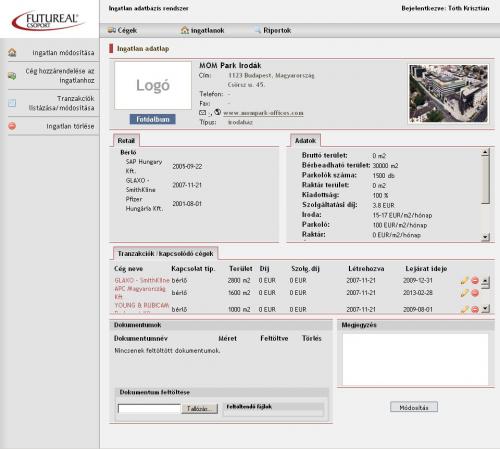This screenshot has width=500, height=449.
Task: Click the document file path input field
Action: pyautogui.click(x=149, y=409)
